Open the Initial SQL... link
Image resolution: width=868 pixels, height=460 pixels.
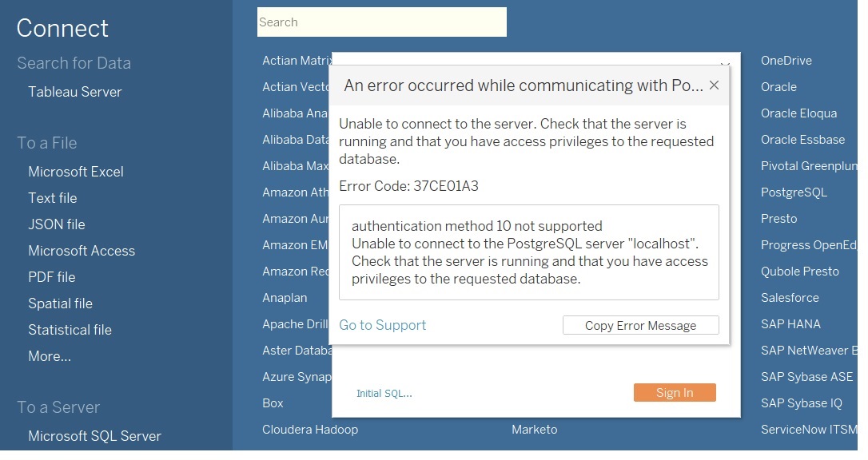[x=384, y=393]
